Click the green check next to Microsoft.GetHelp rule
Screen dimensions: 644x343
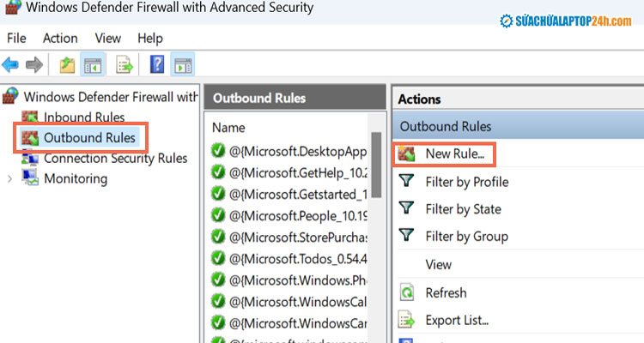coord(218,171)
